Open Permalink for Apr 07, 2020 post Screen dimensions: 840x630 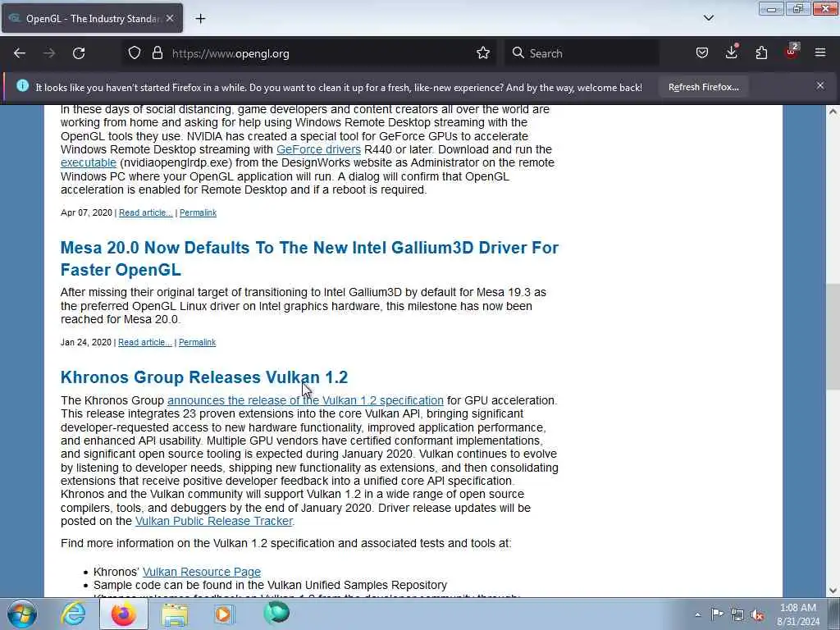coord(198,212)
